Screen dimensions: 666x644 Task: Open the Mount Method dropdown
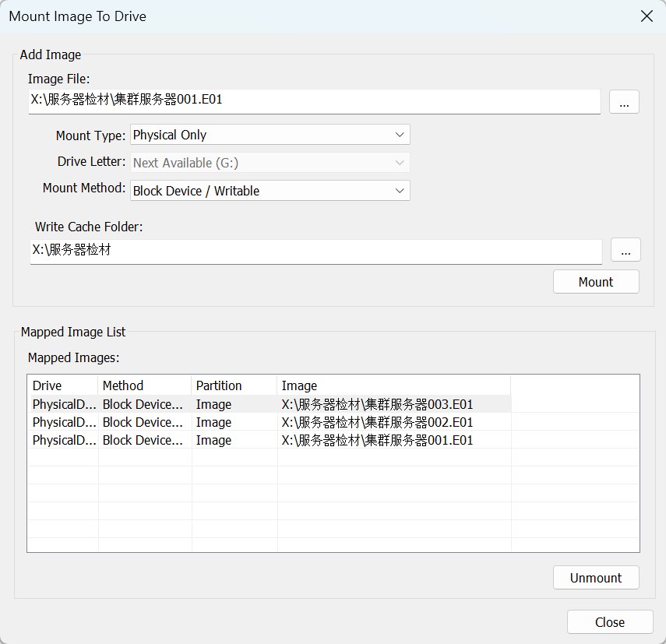(270, 191)
